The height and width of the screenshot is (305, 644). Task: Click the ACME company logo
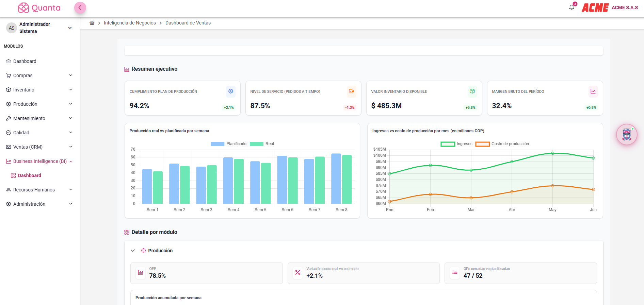tap(595, 7)
